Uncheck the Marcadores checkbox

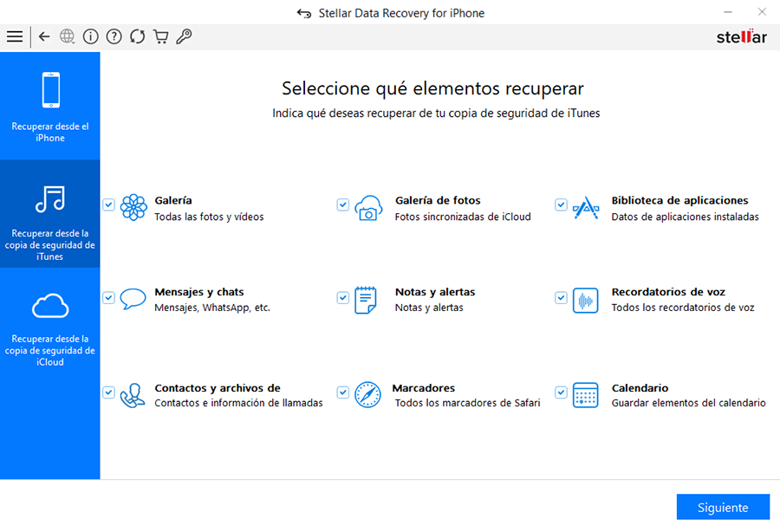pyautogui.click(x=342, y=393)
